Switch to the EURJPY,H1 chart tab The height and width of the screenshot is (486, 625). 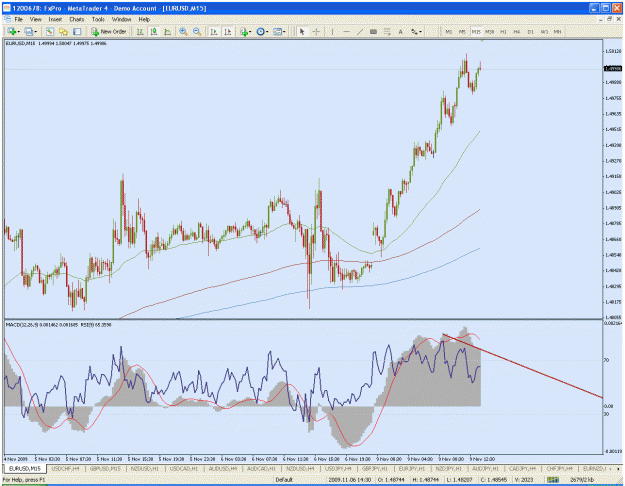[x=412, y=468]
